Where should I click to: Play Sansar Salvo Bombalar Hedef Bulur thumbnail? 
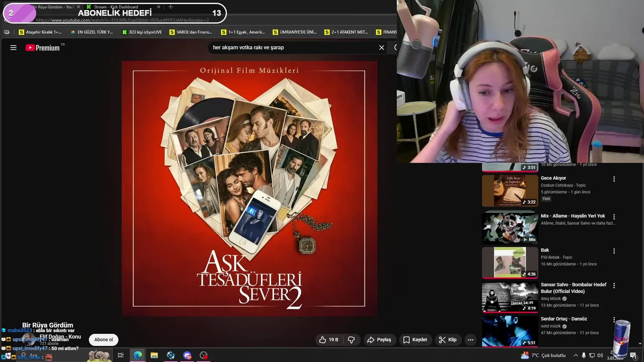tap(510, 297)
